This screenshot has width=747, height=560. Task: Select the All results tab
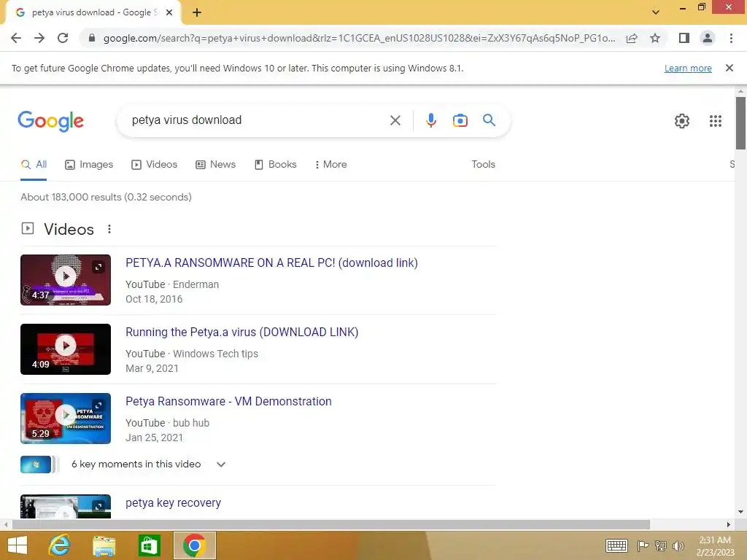(34, 164)
